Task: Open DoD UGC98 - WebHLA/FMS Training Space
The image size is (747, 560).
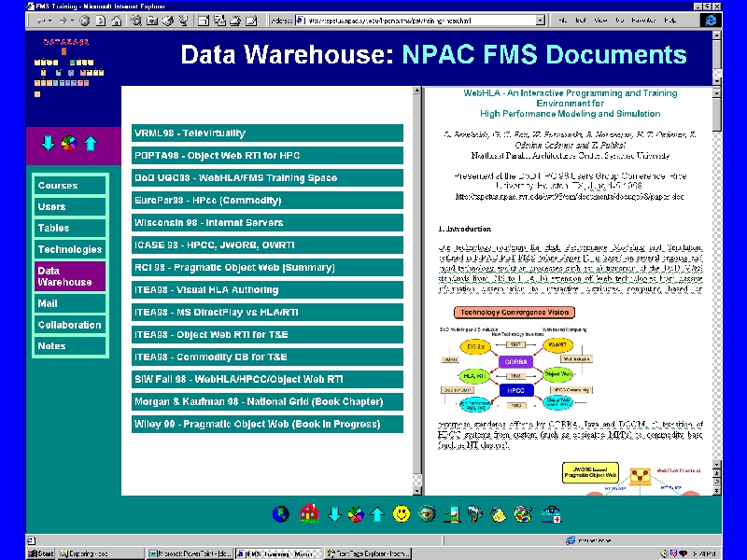Action: [x=267, y=178]
